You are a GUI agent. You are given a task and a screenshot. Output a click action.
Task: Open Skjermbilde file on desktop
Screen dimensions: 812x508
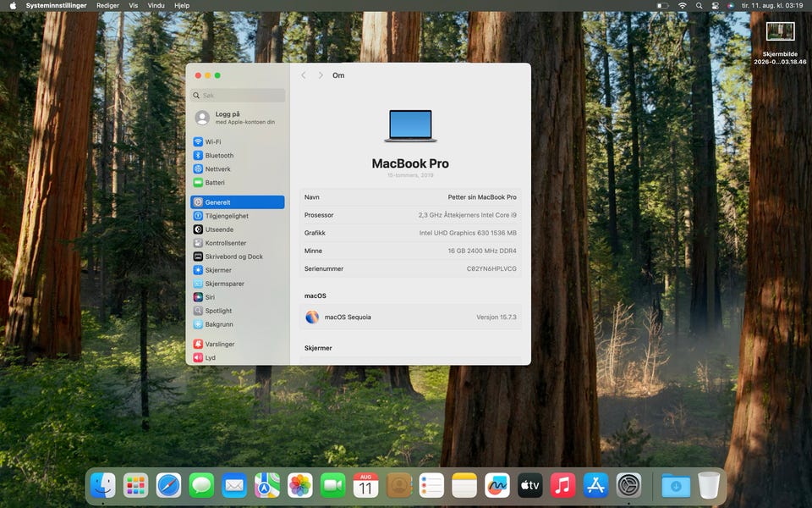[780, 43]
